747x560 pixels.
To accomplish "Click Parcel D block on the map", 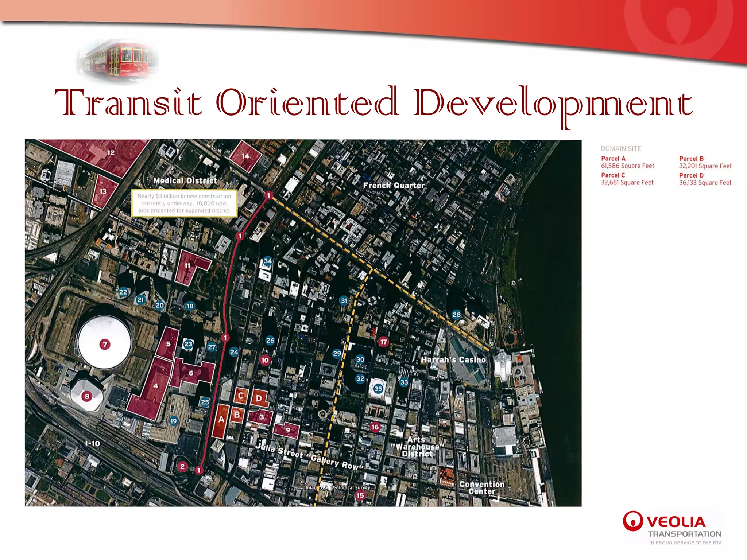I will coord(259,398).
